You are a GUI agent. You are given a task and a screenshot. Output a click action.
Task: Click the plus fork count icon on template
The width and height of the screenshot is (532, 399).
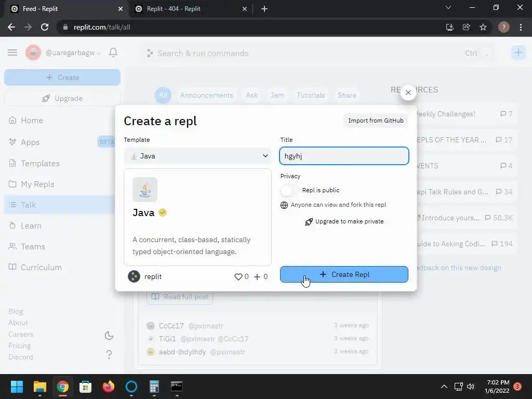click(x=257, y=277)
